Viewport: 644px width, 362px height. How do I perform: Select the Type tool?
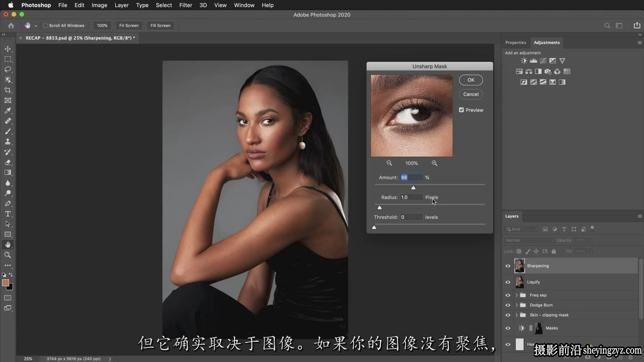click(x=8, y=214)
